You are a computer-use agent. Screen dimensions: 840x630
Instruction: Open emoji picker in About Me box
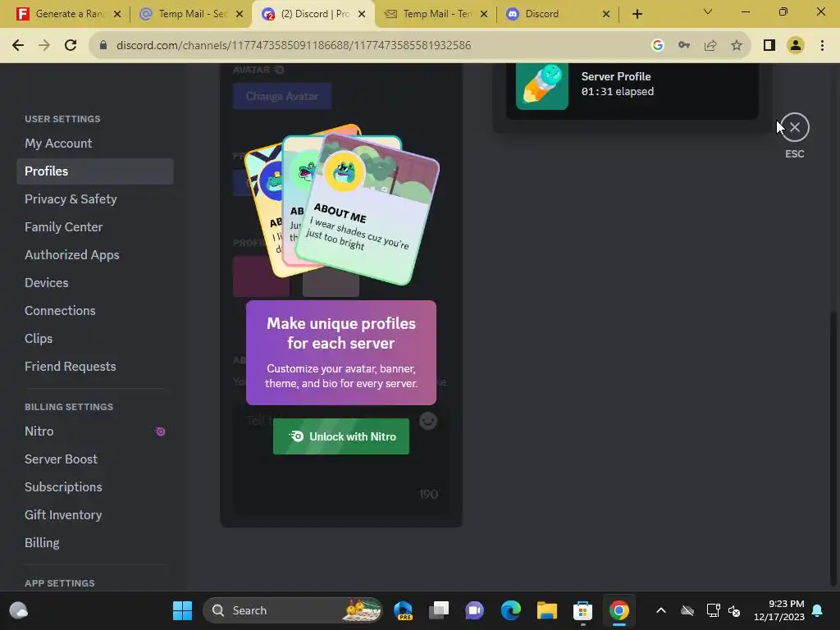(427, 421)
